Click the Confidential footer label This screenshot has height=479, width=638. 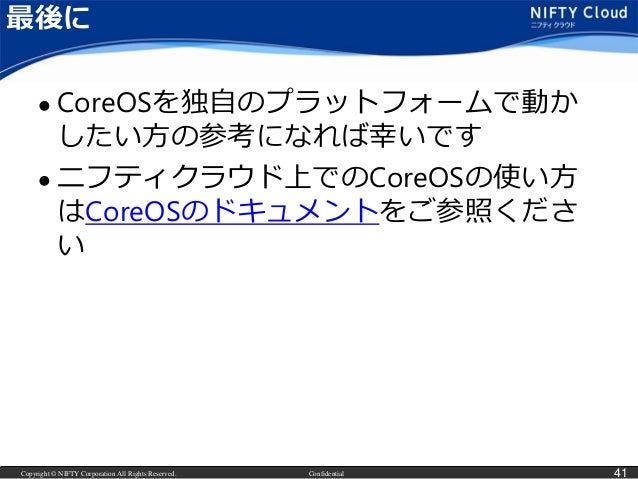pyautogui.click(x=326, y=473)
